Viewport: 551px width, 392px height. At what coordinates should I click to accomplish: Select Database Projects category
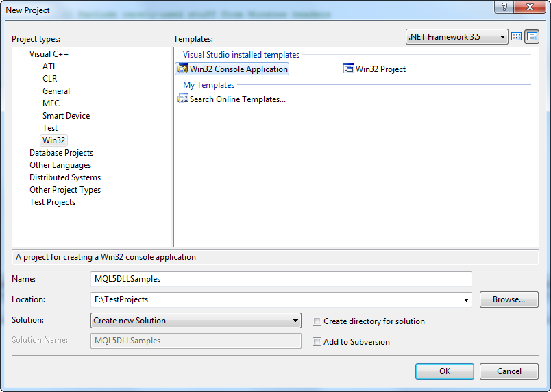click(x=61, y=153)
